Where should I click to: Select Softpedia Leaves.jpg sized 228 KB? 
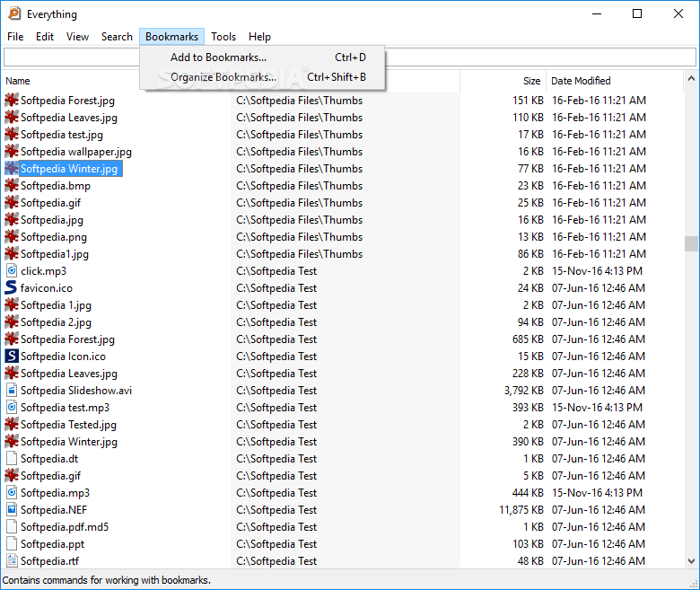click(69, 374)
